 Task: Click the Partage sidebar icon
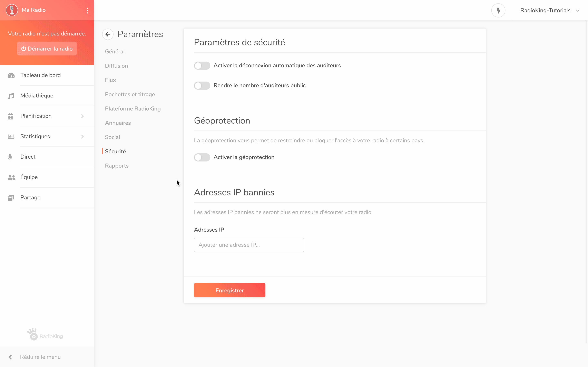pyautogui.click(x=11, y=198)
